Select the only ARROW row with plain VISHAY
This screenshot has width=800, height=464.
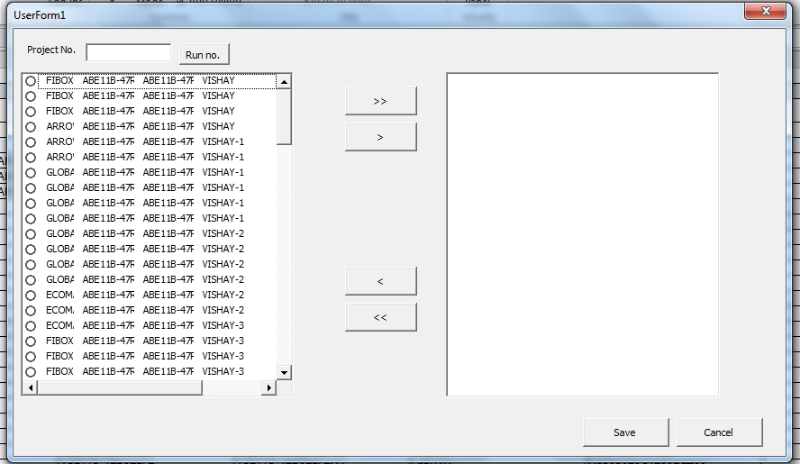tap(30, 127)
